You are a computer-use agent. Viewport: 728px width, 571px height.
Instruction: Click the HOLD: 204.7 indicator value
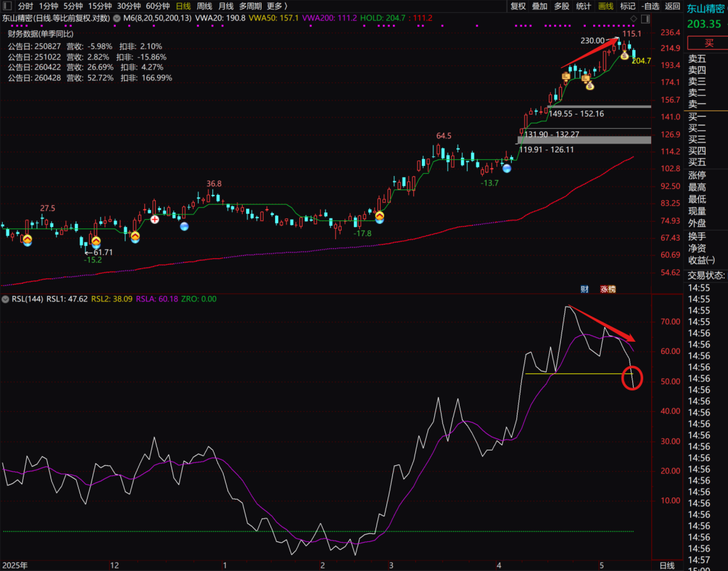click(383, 18)
